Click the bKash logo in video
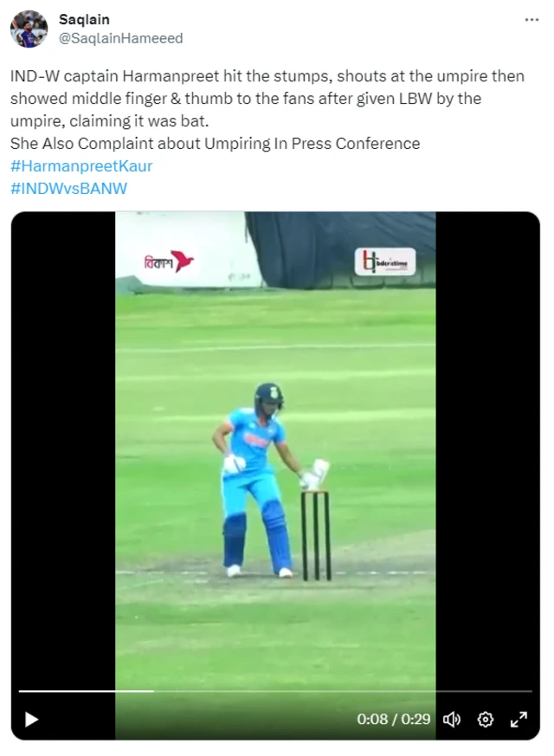 point(169,262)
